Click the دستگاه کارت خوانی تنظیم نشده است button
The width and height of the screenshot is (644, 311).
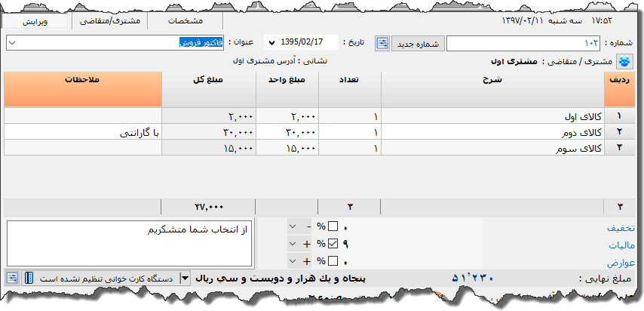point(107,279)
